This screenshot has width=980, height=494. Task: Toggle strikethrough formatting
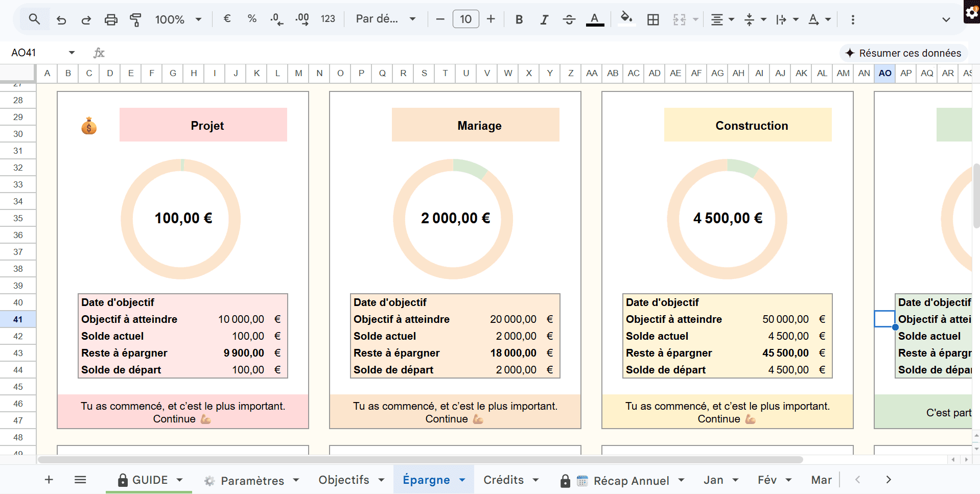(x=569, y=19)
